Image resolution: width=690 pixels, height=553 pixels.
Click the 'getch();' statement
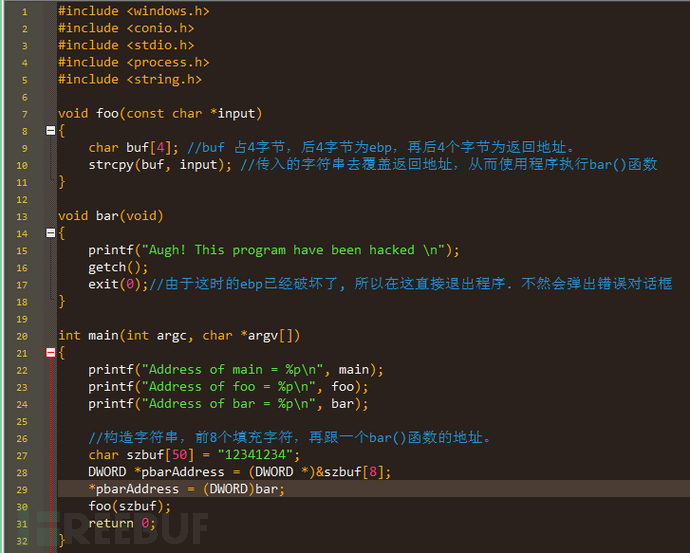tap(118, 267)
